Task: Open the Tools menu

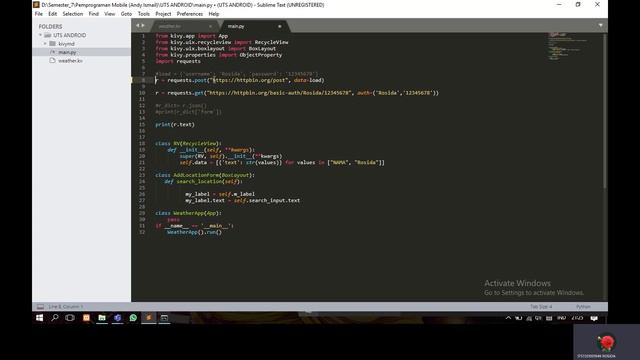Action: click(144, 14)
